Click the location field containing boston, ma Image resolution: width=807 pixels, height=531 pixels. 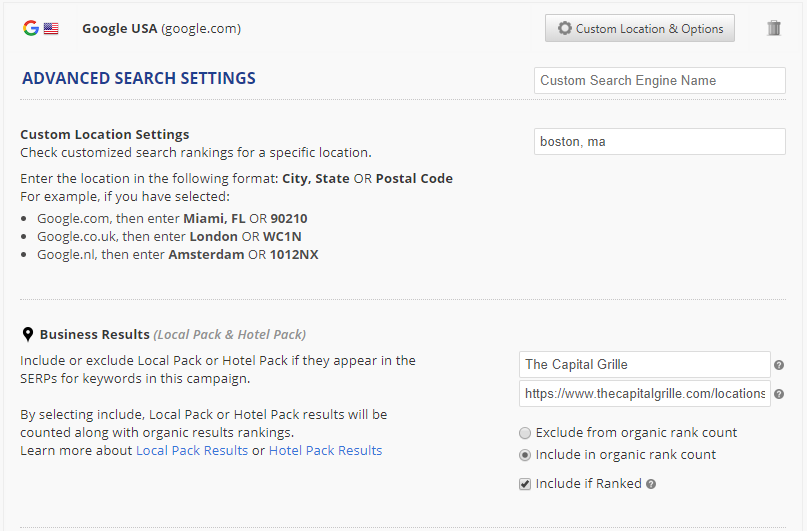click(660, 142)
